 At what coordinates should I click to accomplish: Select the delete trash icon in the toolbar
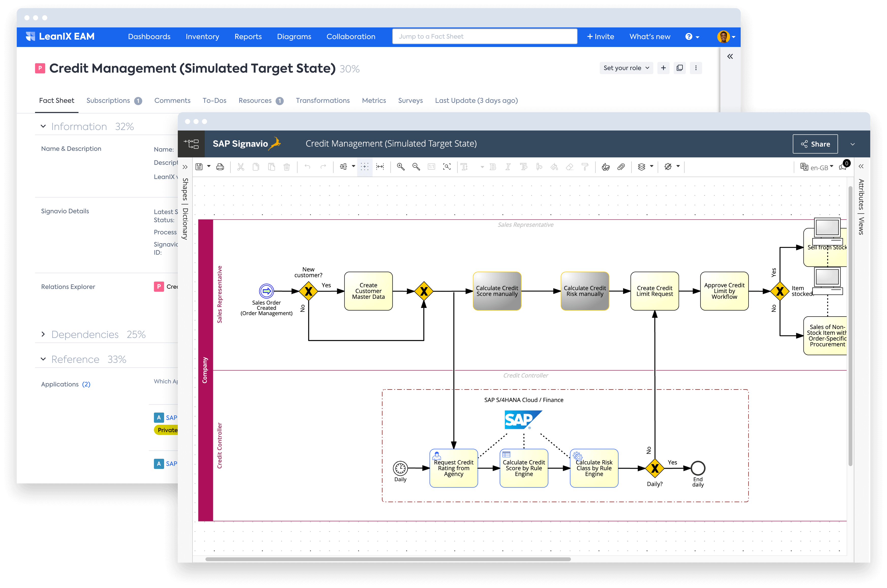tap(287, 167)
